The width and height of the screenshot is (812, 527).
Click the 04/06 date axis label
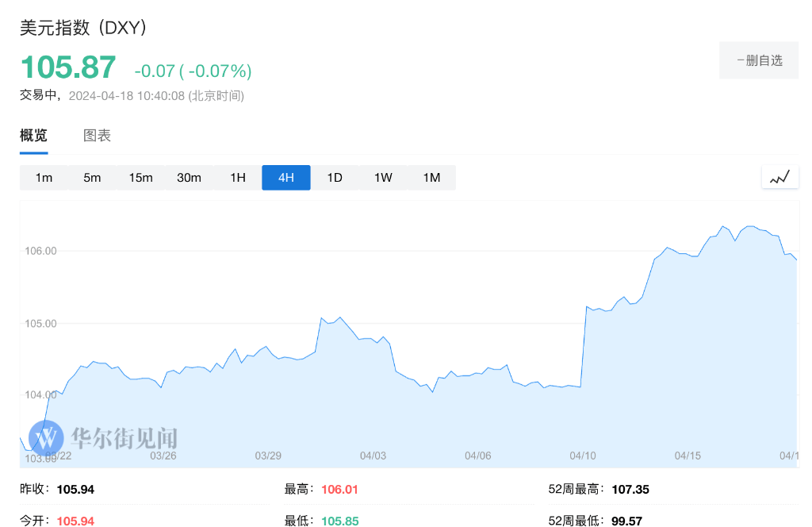(x=478, y=456)
